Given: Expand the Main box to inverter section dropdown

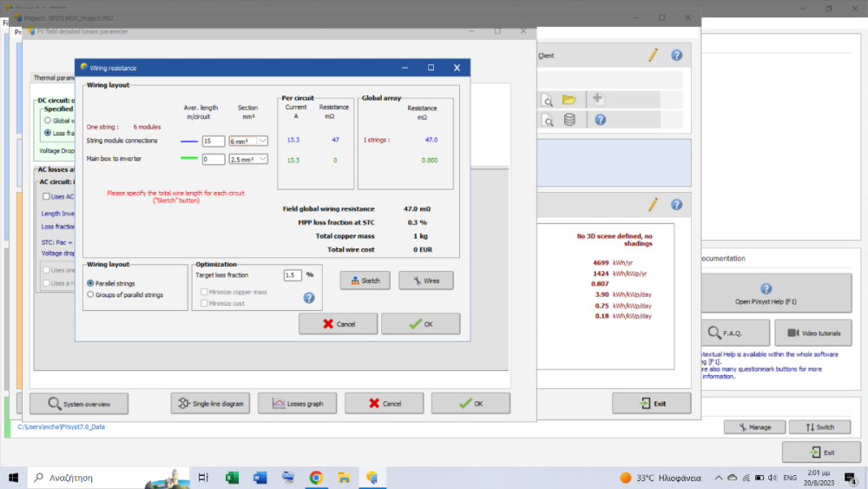Looking at the screenshot, I should tap(262, 159).
